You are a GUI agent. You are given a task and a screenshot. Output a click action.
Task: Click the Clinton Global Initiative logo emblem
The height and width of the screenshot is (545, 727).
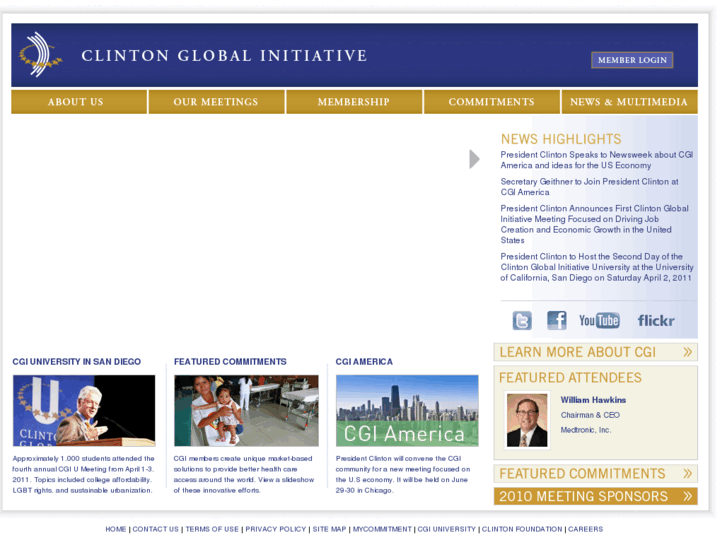point(40,55)
